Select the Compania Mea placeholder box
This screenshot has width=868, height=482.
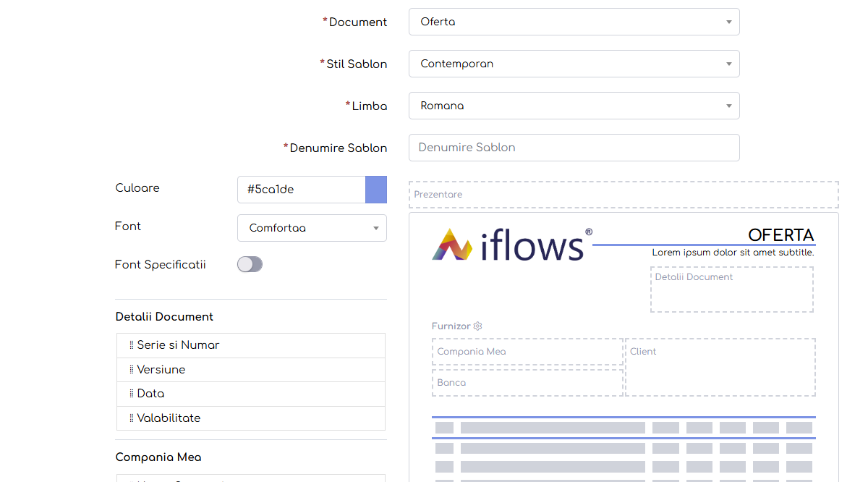[x=527, y=352]
